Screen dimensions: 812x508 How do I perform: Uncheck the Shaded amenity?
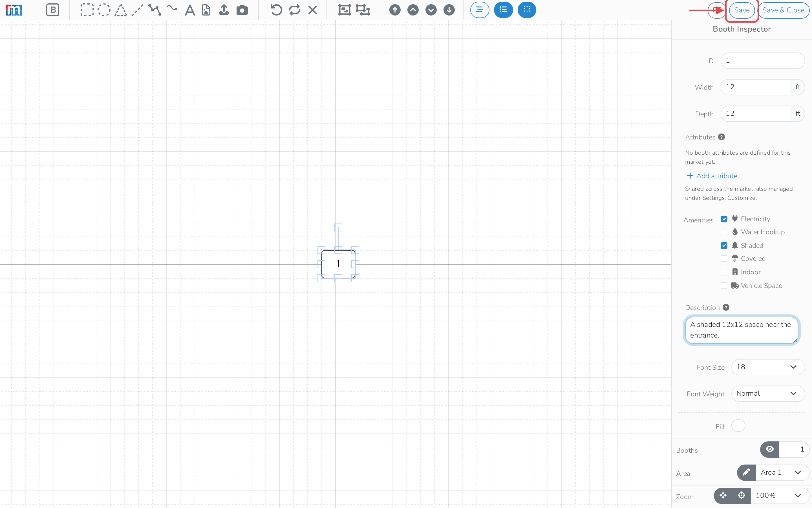724,246
